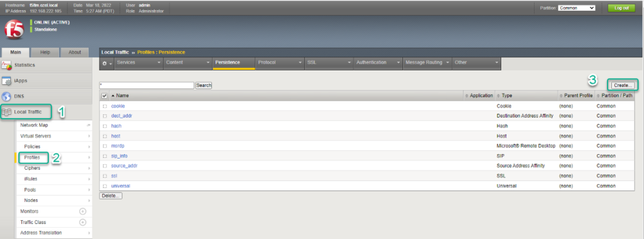This screenshot has height=239, width=644.
Task: Switch to the Help tab
Action: pos(45,53)
